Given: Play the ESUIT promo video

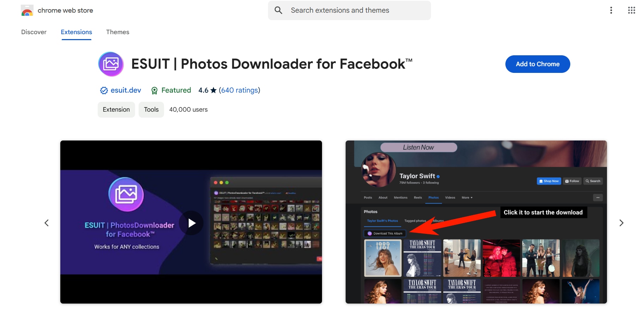Looking at the screenshot, I should click(x=191, y=223).
